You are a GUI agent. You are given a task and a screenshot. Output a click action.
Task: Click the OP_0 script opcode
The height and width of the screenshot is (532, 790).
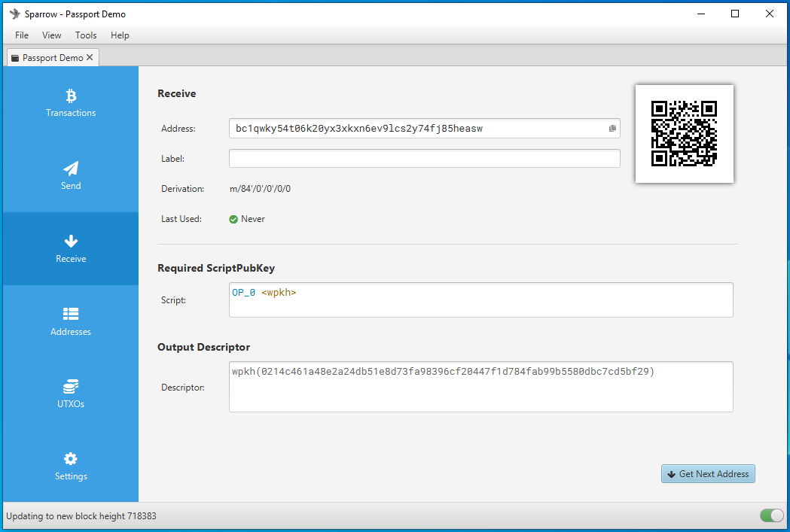244,293
